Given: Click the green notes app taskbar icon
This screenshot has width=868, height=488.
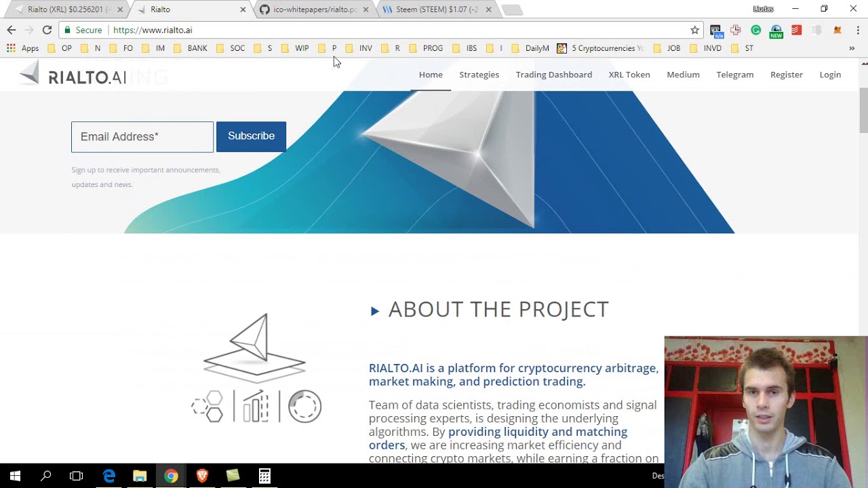Looking at the screenshot, I should point(233,476).
